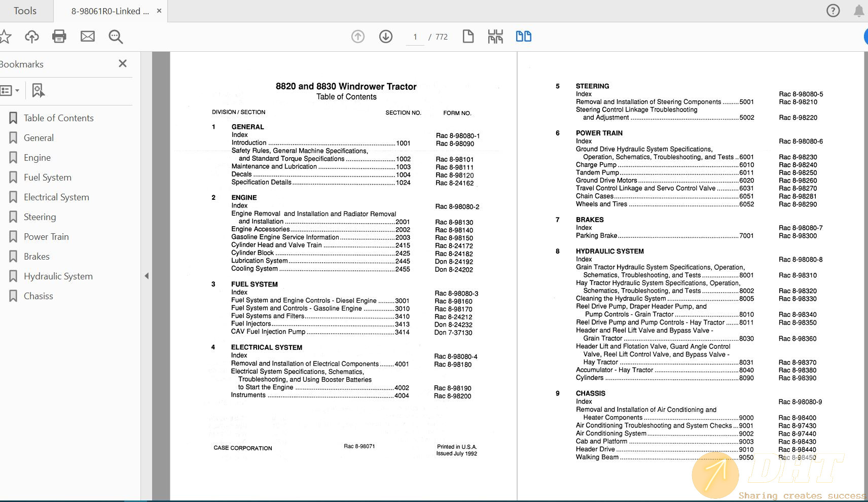Click the email envelope icon
This screenshot has width=868, height=502.
(88, 37)
